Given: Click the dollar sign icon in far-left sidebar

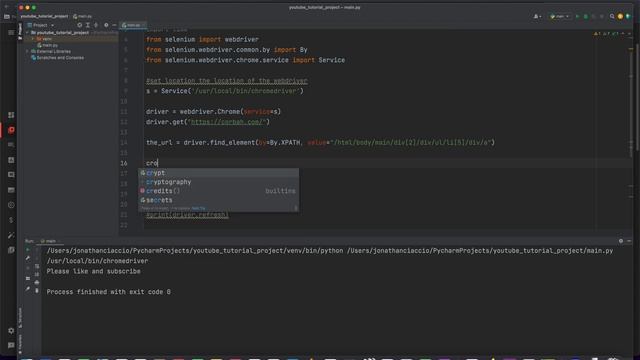Looking at the screenshot, I should pyautogui.click(x=11, y=220).
